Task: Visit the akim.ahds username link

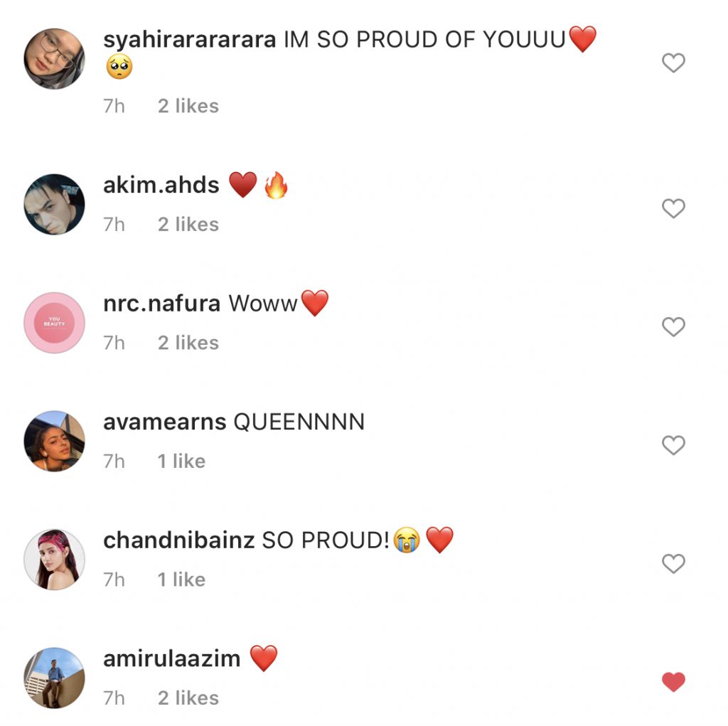Action: tap(161, 185)
